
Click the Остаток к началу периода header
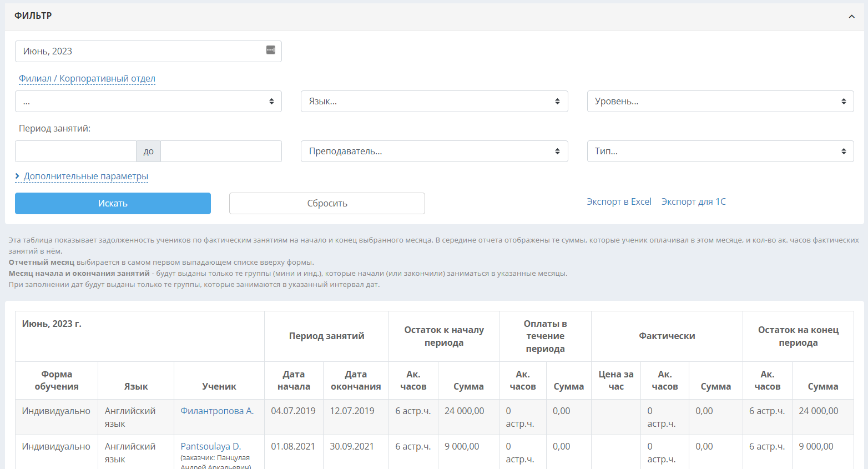pos(444,336)
